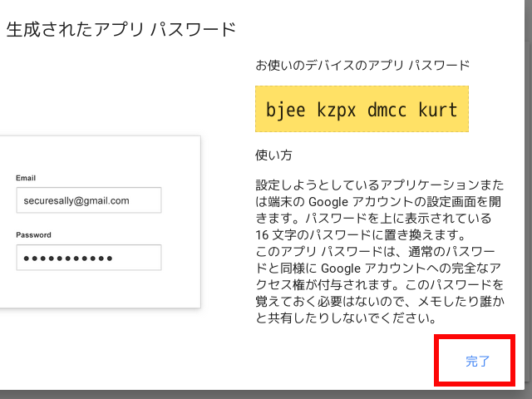Click the "kurt" group in the password
532x399 pixels.
pyautogui.click(x=437, y=111)
